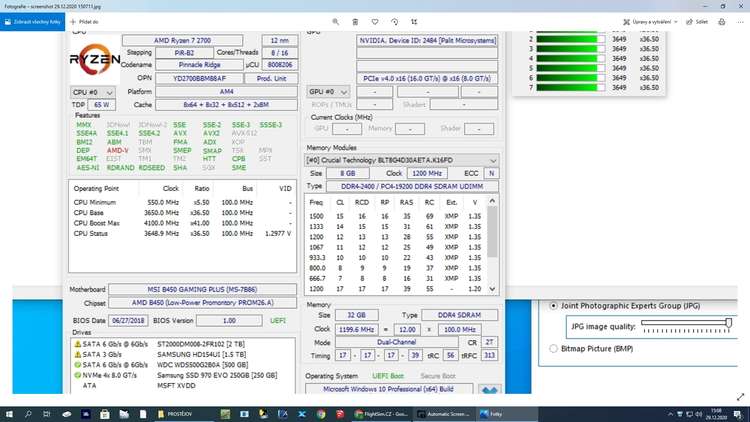750x422 pixels.
Task: Click the Windows Start button
Action: tap(9, 413)
